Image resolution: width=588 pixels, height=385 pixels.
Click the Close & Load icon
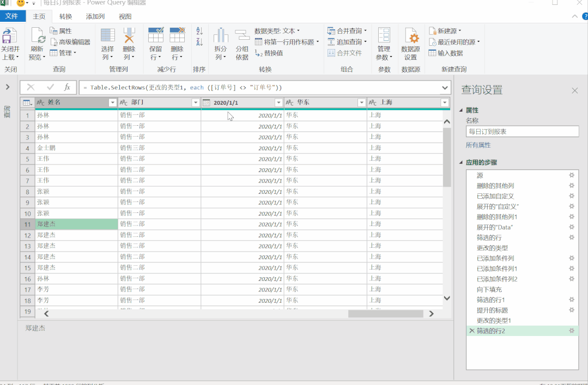click(10, 35)
